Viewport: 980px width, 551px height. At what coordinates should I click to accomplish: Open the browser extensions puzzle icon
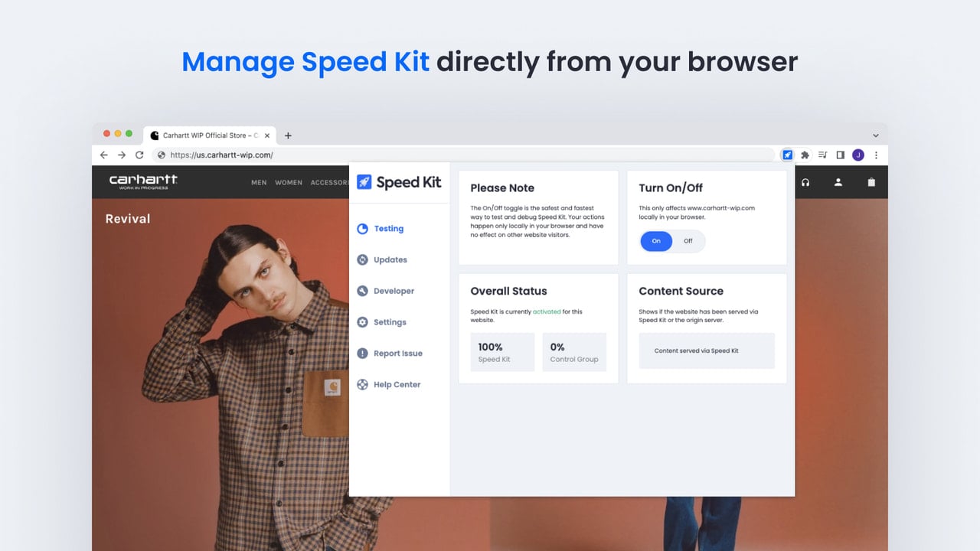pyautogui.click(x=805, y=155)
